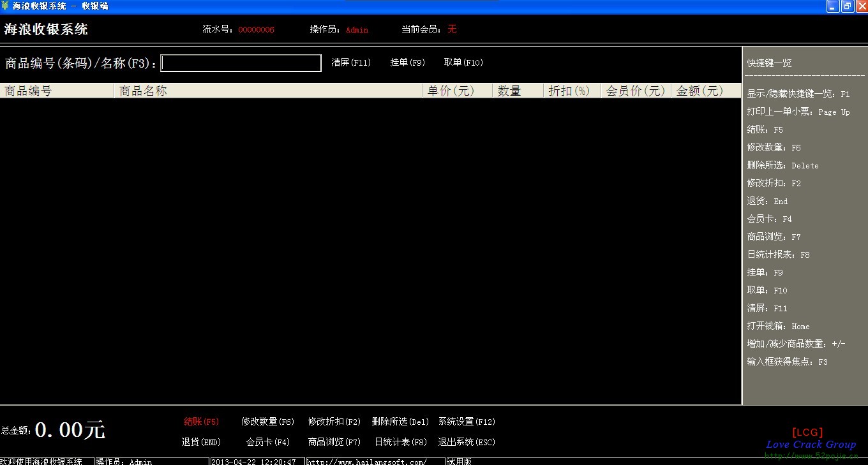Click the total amount 0.00元
This screenshot has width=868, height=465.
coord(70,431)
